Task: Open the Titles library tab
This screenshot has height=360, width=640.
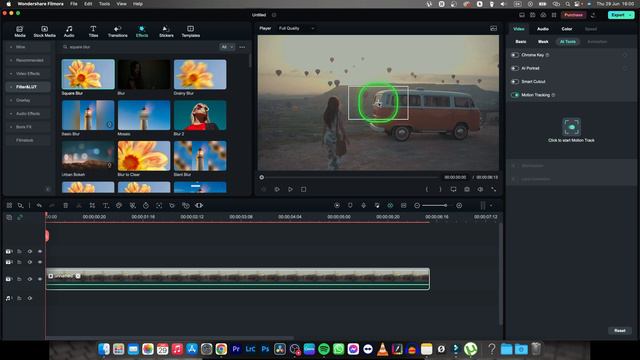Action: point(93,31)
